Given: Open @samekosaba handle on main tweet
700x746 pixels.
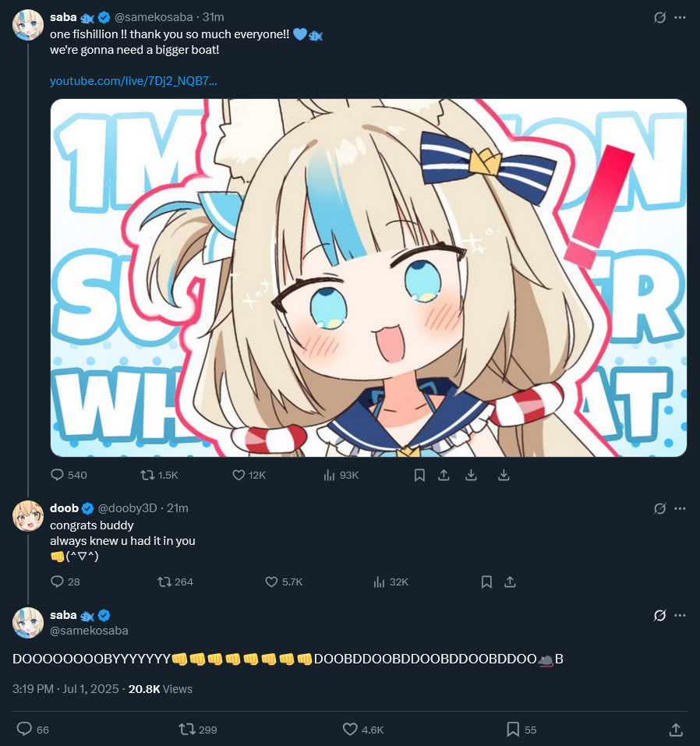Looking at the screenshot, I should coord(89,631).
